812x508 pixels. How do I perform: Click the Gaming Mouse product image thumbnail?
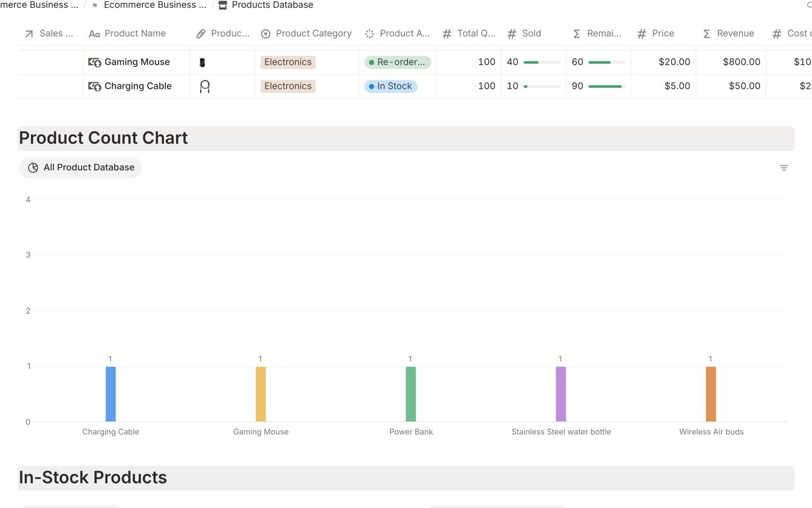(x=202, y=62)
